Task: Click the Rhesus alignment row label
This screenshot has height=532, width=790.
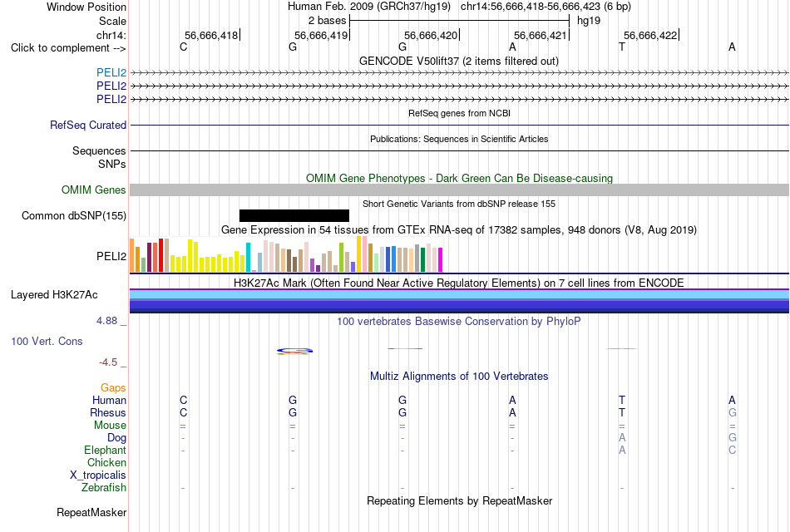Action: [108, 412]
